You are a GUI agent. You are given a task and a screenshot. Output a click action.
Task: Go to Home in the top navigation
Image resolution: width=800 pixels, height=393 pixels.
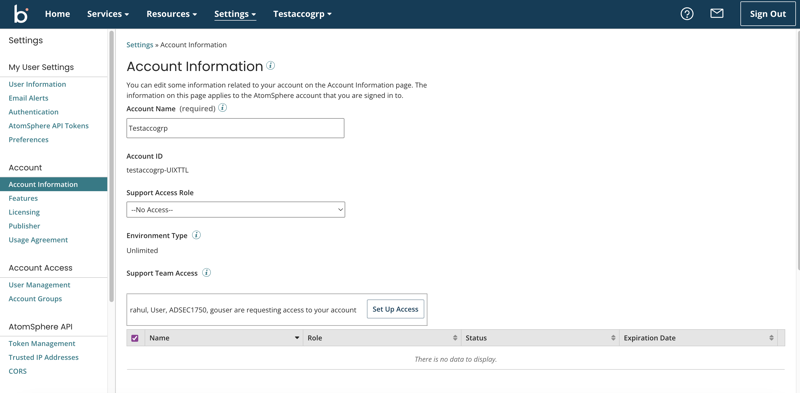pyautogui.click(x=57, y=14)
